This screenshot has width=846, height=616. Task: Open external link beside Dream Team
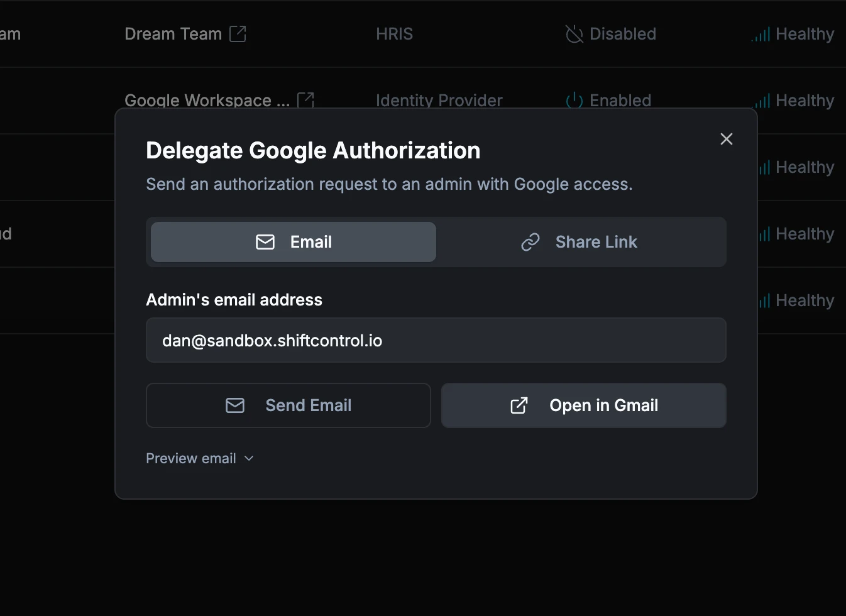tap(238, 33)
